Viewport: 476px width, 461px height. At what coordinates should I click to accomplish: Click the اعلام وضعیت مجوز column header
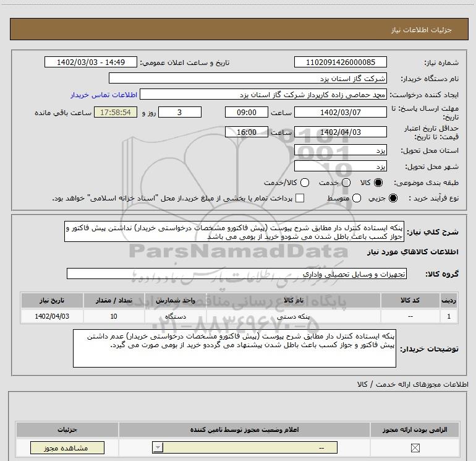(x=244, y=429)
